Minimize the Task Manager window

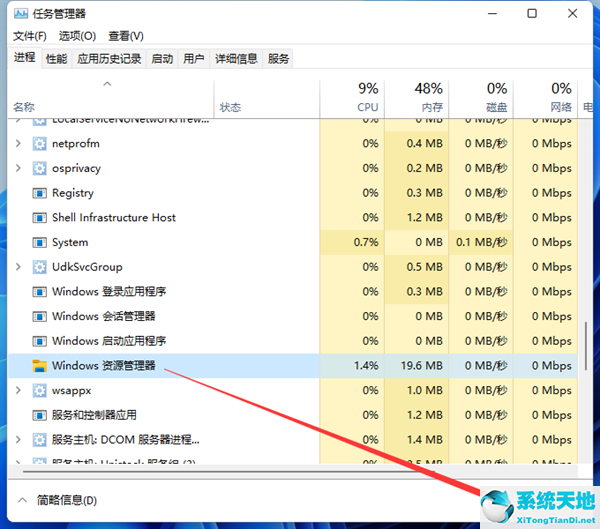[x=492, y=14]
